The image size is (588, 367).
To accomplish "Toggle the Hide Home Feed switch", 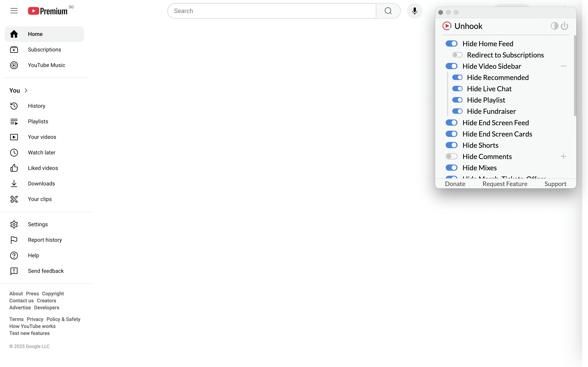I will (451, 43).
